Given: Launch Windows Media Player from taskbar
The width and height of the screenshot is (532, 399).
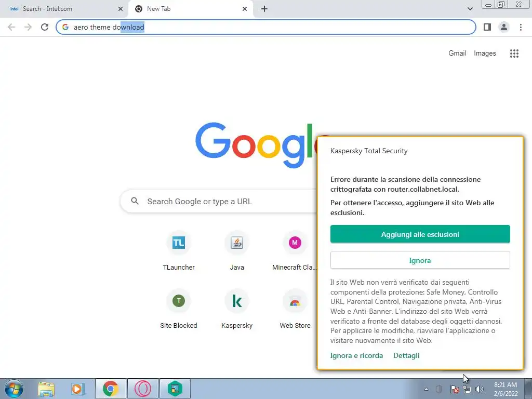Looking at the screenshot, I should [78, 389].
